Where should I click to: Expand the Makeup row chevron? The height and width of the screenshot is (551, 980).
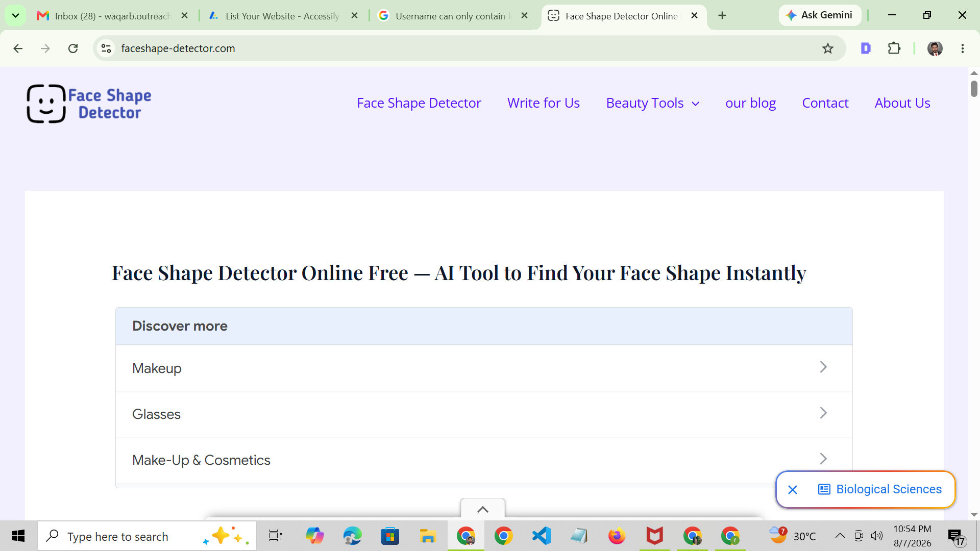pyautogui.click(x=823, y=367)
